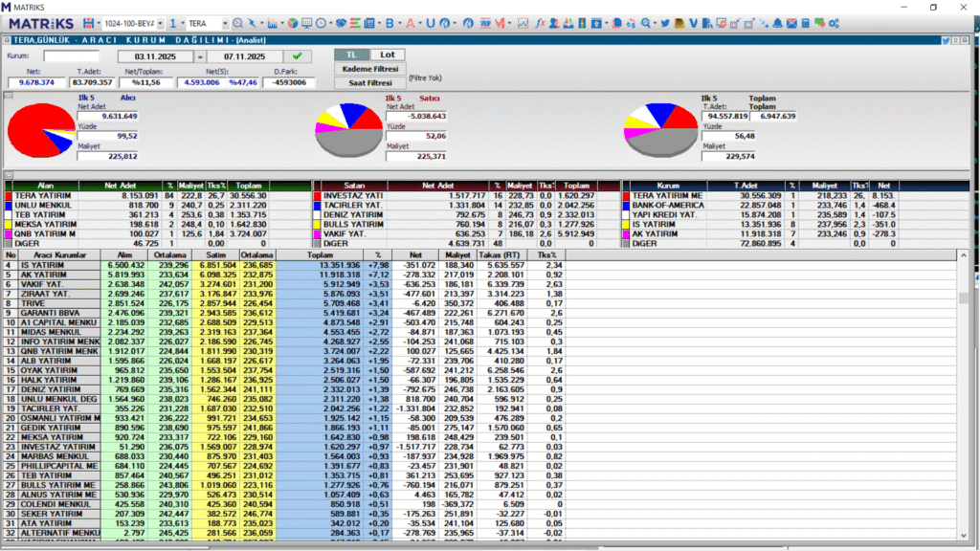Expand the arrow beside lightning bolt icon
Viewport: 980px width, 551px height.
click(261, 23)
